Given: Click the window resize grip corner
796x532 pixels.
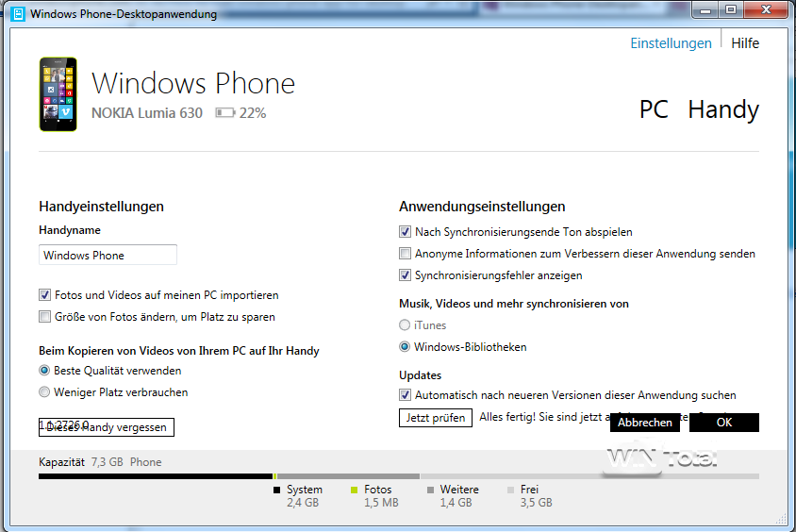Looking at the screenshot, I should (x=781, y=520).
